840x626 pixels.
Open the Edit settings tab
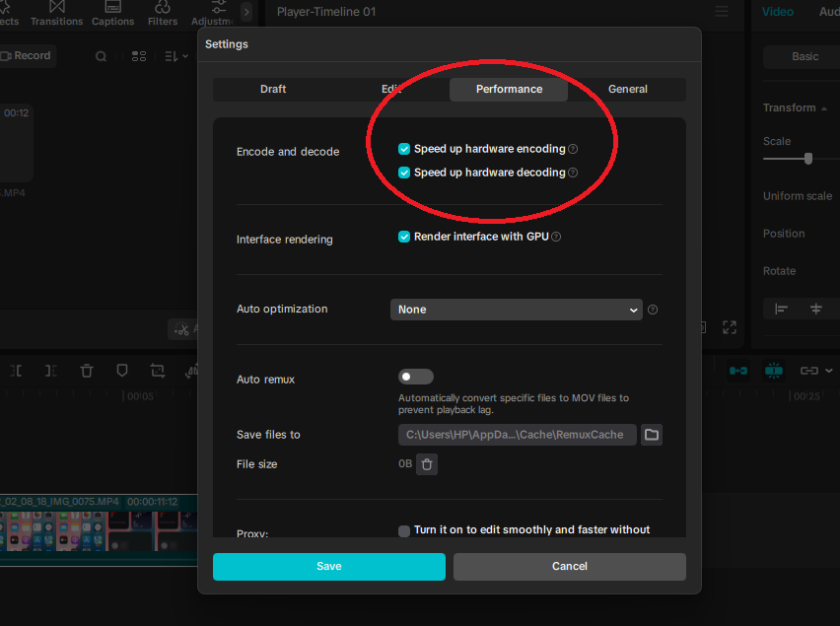point(391,90)
